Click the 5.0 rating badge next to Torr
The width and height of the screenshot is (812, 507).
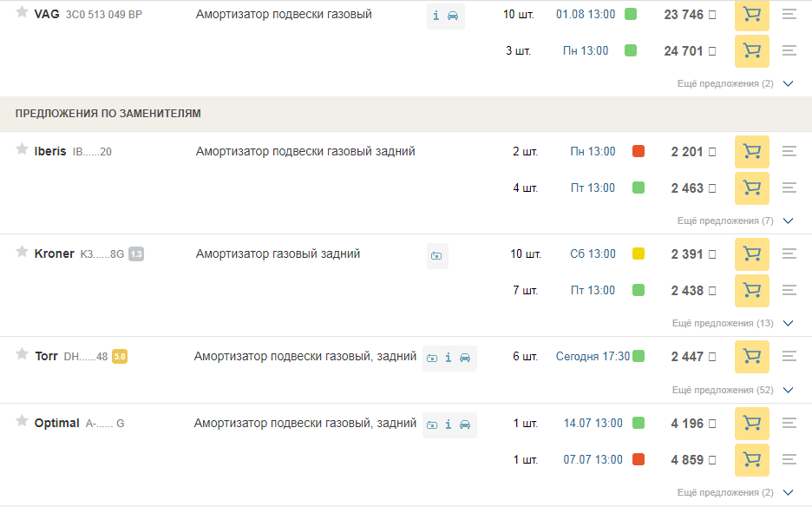120,356
